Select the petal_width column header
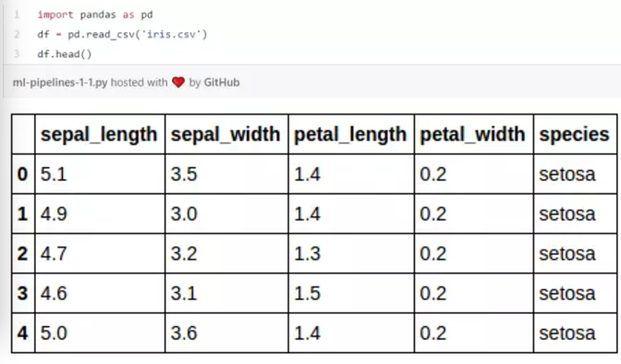Viewport: 621px width, 364px height. tap(474, 134)
